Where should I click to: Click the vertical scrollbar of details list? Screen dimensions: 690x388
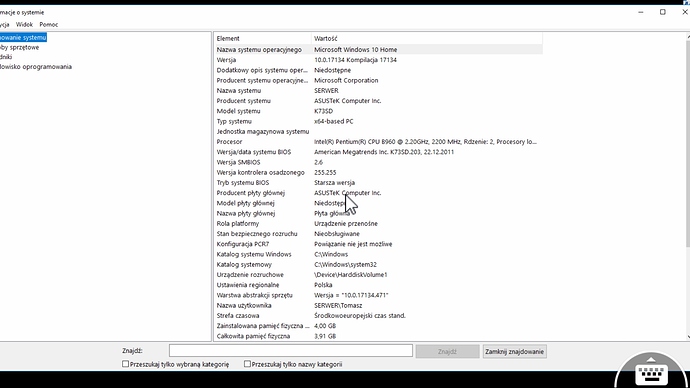[x=687, y=145]
